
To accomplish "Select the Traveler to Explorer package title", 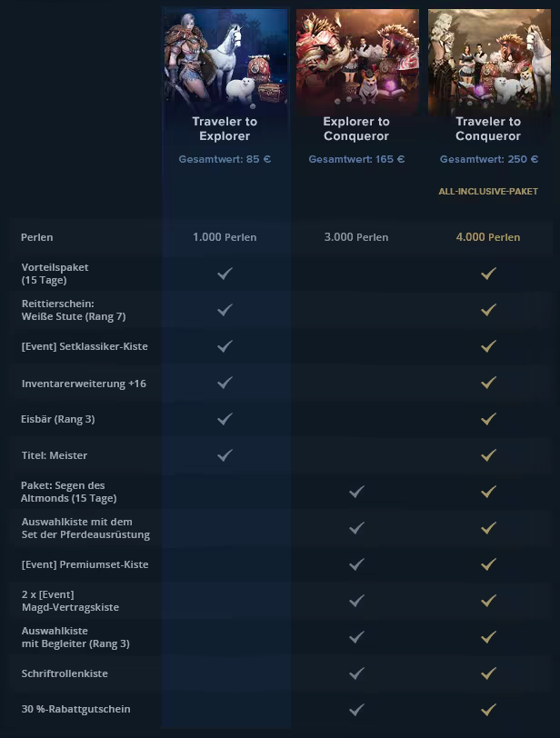I will (x=225, y=129).
